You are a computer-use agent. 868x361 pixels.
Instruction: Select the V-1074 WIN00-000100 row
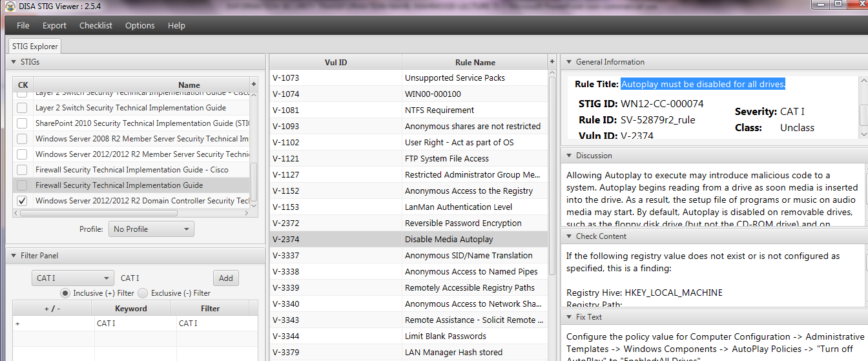[409, 94]
